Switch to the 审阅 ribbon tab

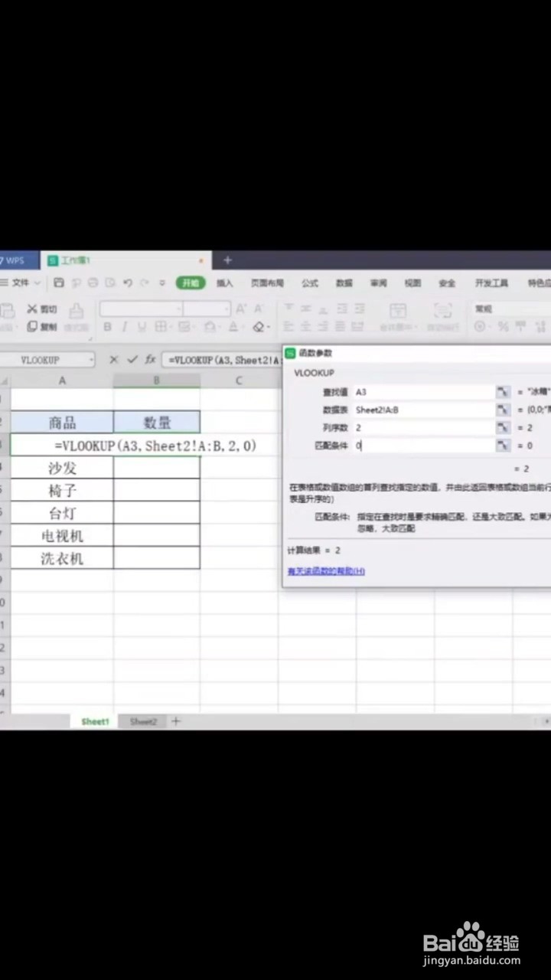click(379, 283)
